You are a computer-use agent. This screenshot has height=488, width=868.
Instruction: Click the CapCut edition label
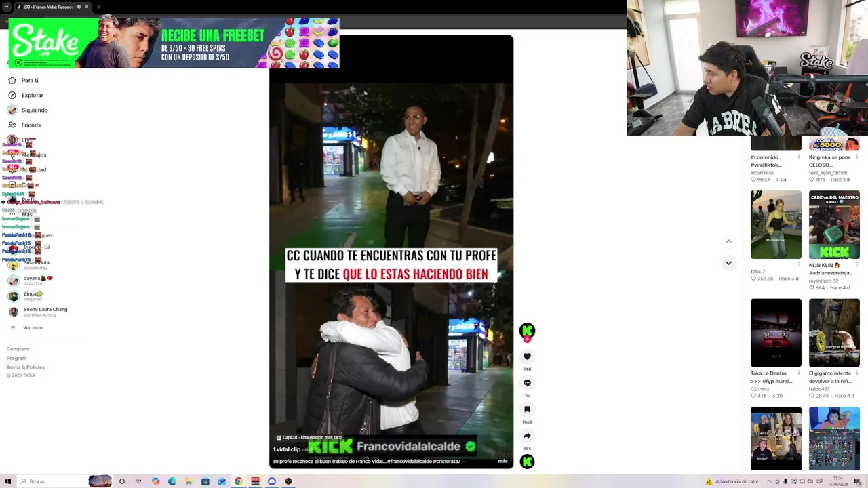[x=309, y=438]
